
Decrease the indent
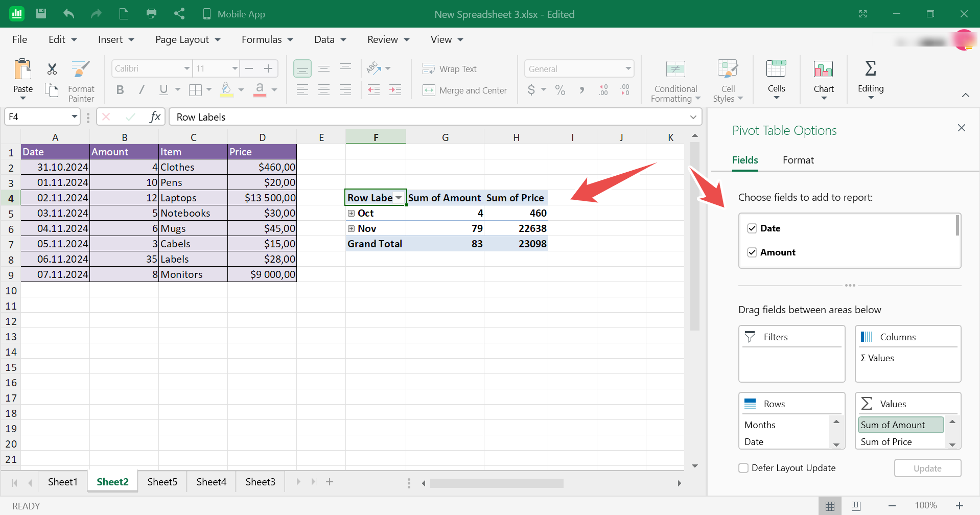pyautogui.click(x=374, y=90)
